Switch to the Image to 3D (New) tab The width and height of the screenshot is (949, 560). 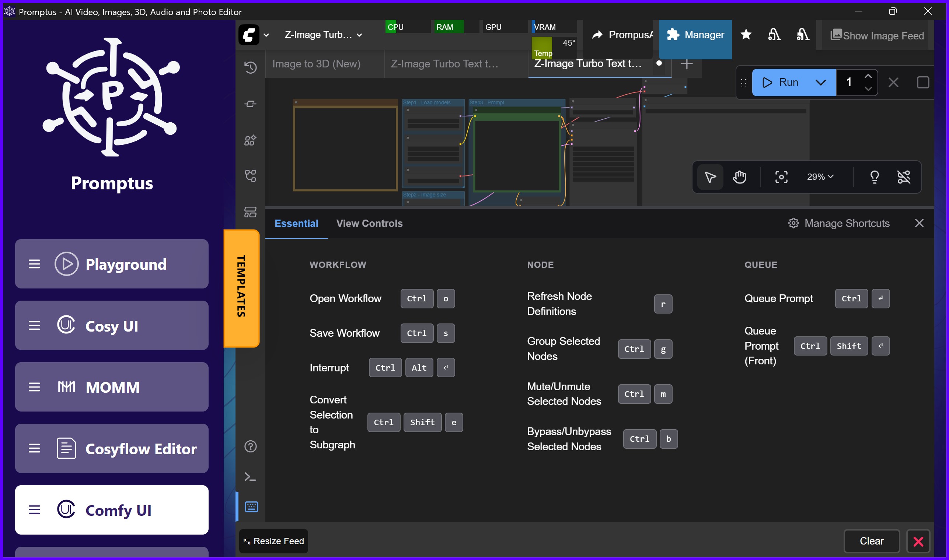(x=316, y=63)
